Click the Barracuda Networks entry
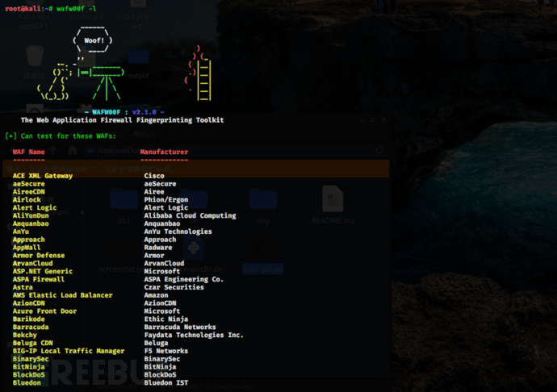This screenshot has width=557, height=392. pyautogui.click(x=180, y=327)
